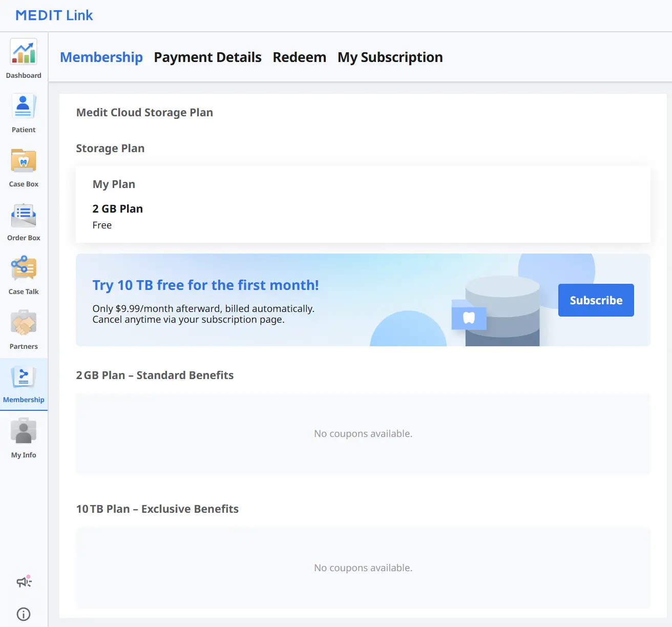Click the 10 TB Plan Exclusive Benefits heading
Viewport: 672px width, 627px height.
(157, 509)
